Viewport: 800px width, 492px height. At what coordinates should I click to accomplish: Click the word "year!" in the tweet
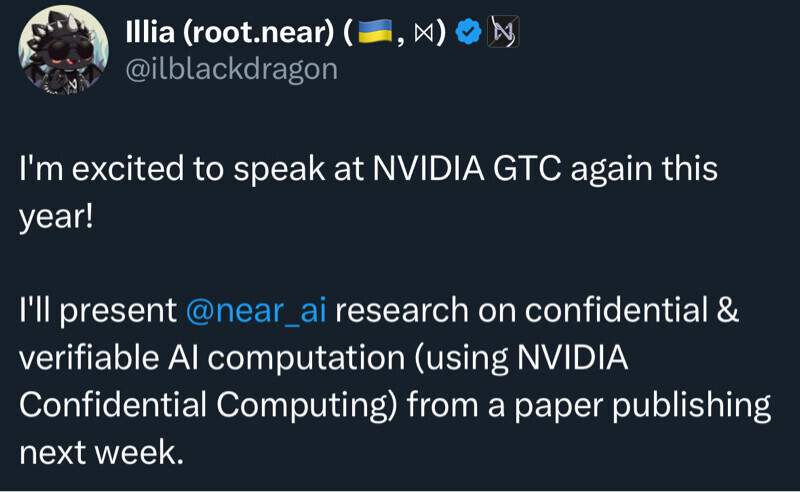coord(56,215)
